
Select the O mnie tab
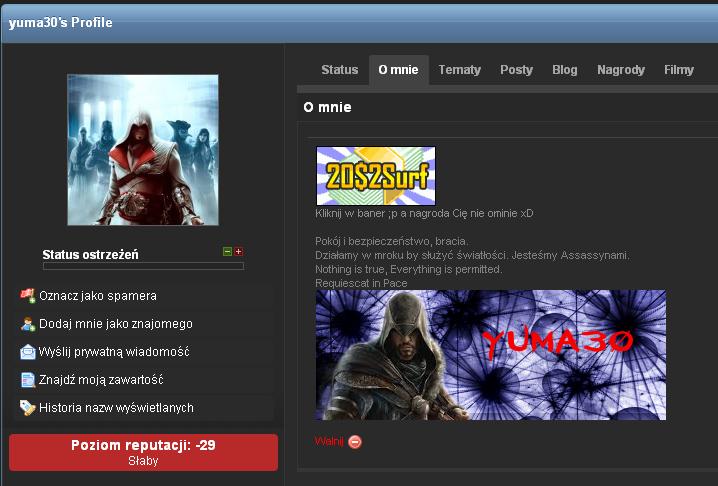click(398, 70)
